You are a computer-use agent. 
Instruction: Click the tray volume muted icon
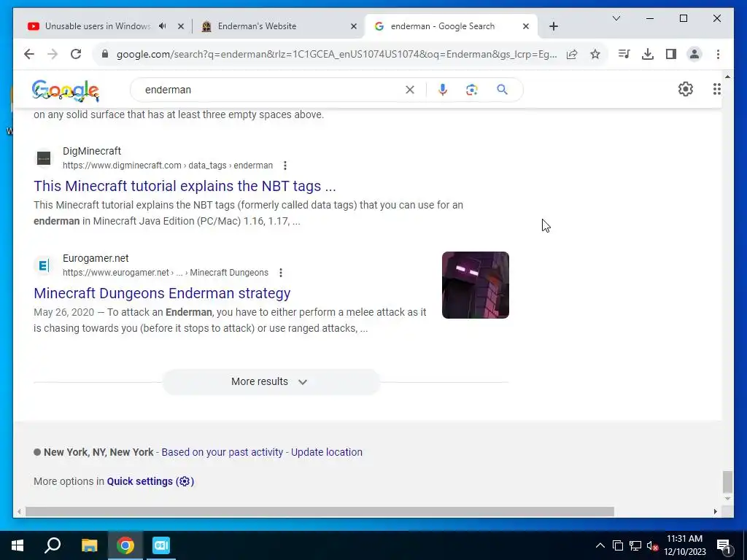pos(652,545)
